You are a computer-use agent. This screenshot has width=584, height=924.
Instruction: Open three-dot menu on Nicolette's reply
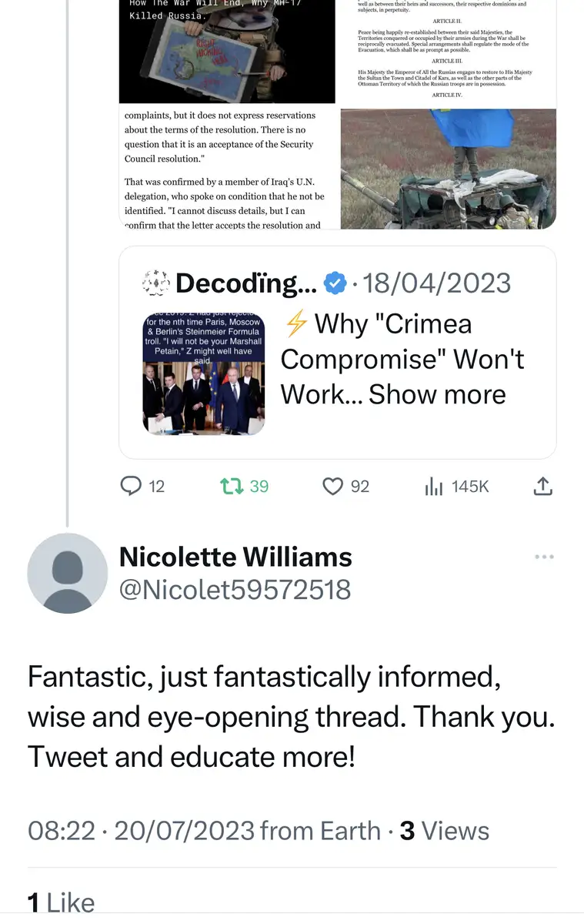click(544, 557)
